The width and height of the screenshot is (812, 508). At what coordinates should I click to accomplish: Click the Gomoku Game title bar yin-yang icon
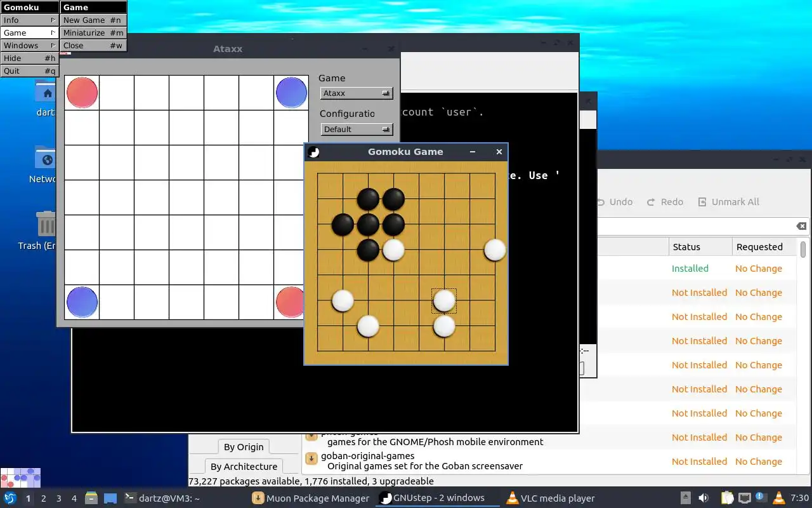(313, 152)
